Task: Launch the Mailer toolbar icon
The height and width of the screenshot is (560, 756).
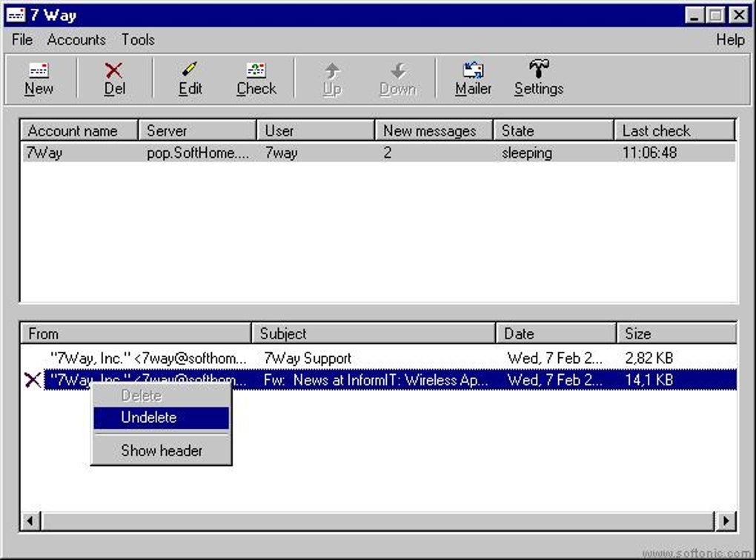Action: [x=473, y=70]
